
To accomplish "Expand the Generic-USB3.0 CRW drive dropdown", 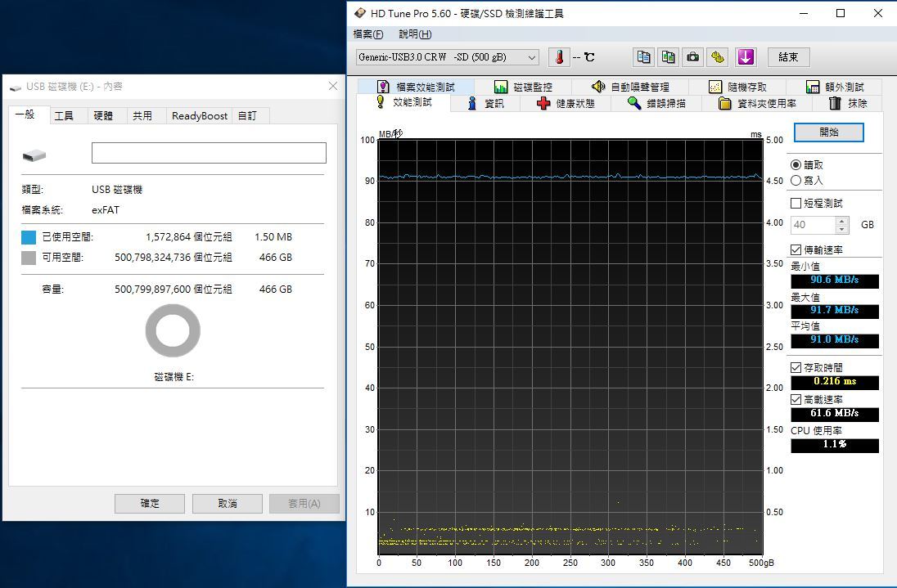I will pyautogui.click(x=531, y=57).
